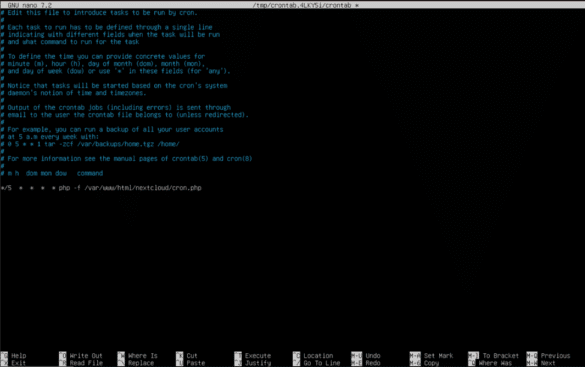Place cursor on 'To define the time' line
This screenshot has height=367, width=585.
(103, 56)
